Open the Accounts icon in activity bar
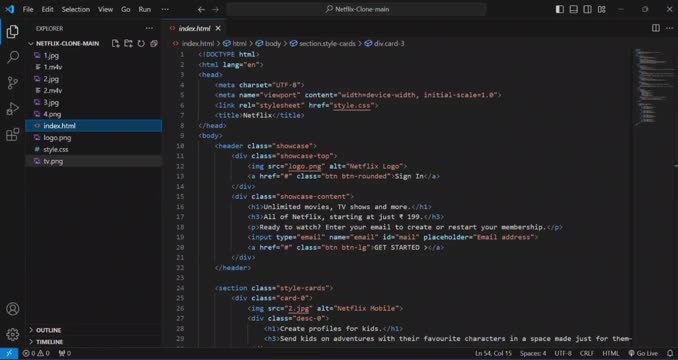Screen dimensions: 678x360 pyautogui.click(x=13, y=309)
